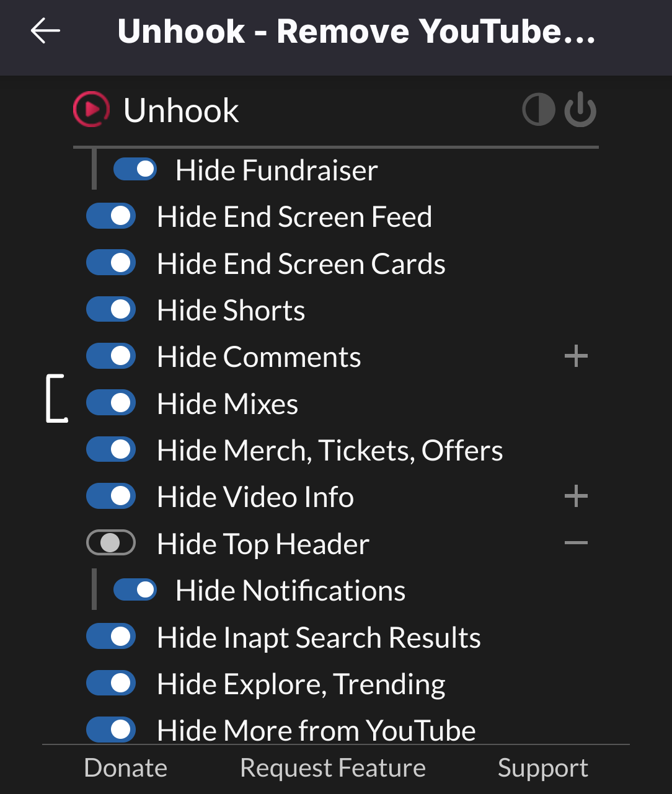Screen dimensions: 672x794
Task: Disable Hide Shorts switch
Action: click(111, 309)
